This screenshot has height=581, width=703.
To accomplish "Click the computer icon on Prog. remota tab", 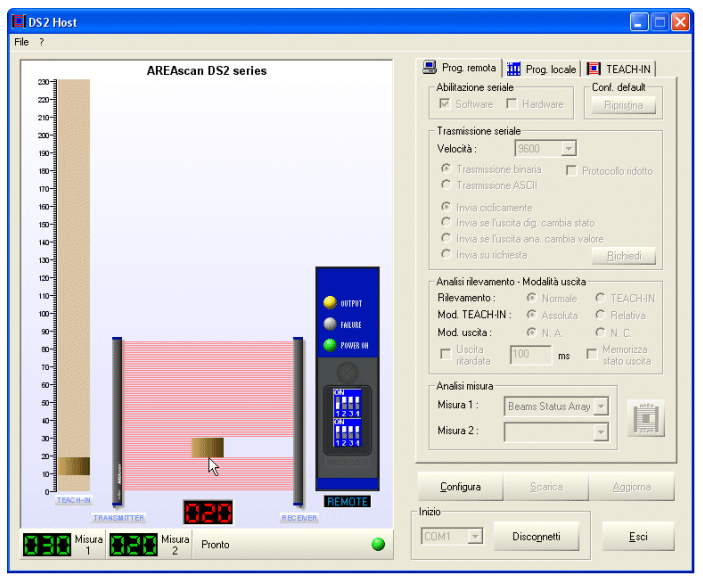I will [430, 67].
